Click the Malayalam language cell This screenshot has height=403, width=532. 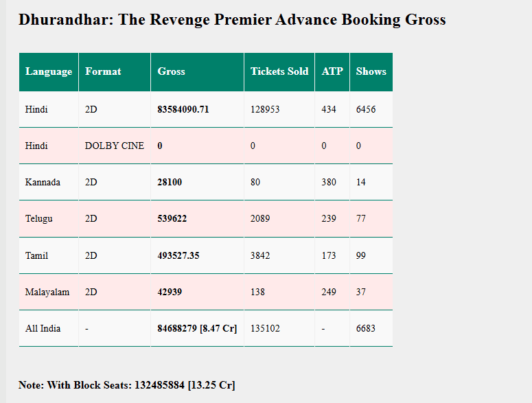[47, 292]
